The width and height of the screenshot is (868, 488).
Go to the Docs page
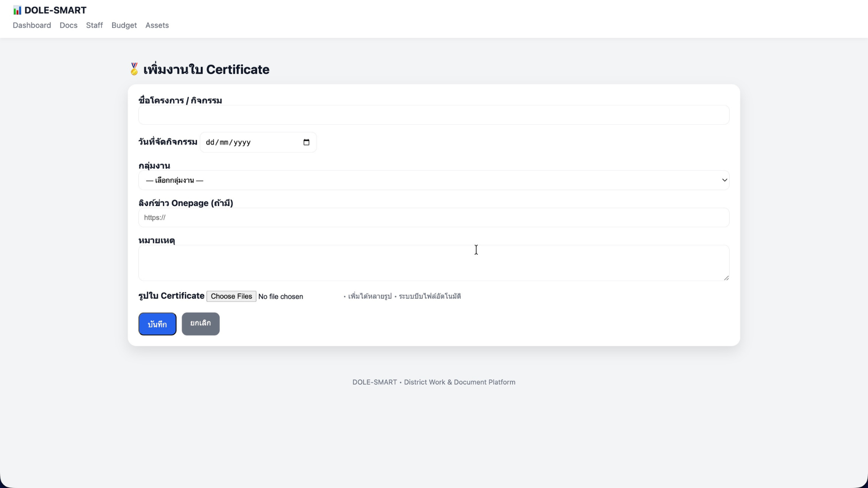pos(68,25)
